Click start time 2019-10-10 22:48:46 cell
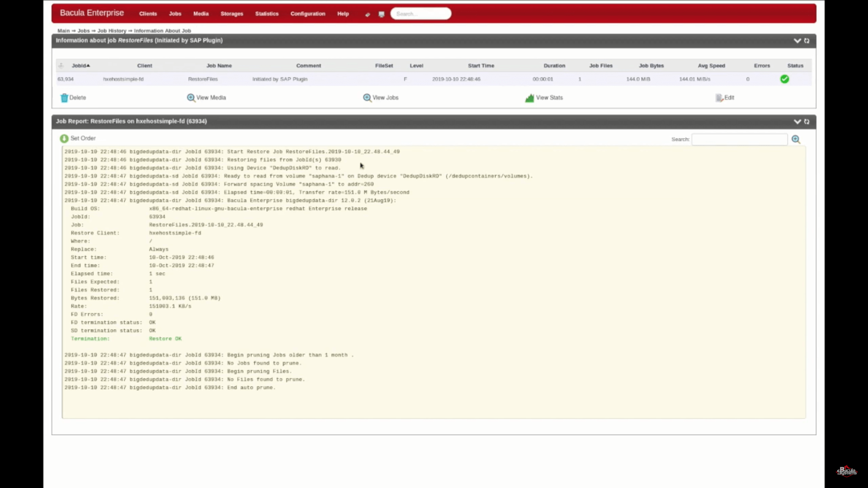 (x=456, y=79)
